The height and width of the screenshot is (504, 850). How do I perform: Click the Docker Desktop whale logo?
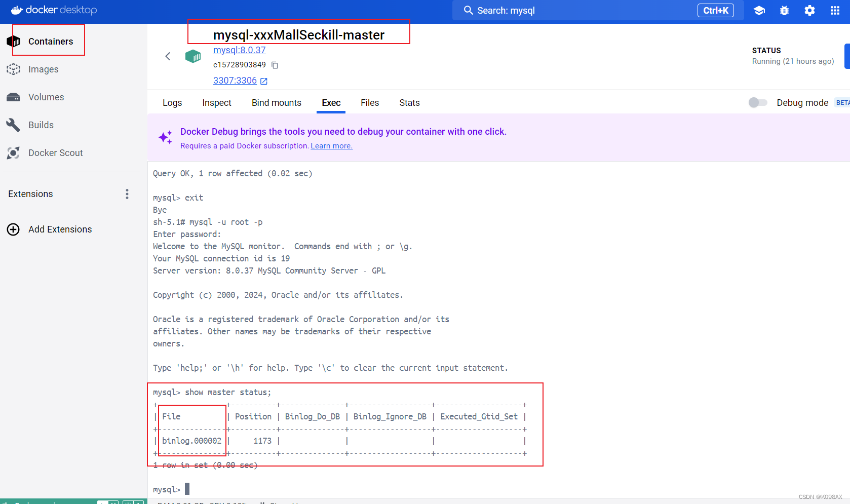(x=54, y=10)
